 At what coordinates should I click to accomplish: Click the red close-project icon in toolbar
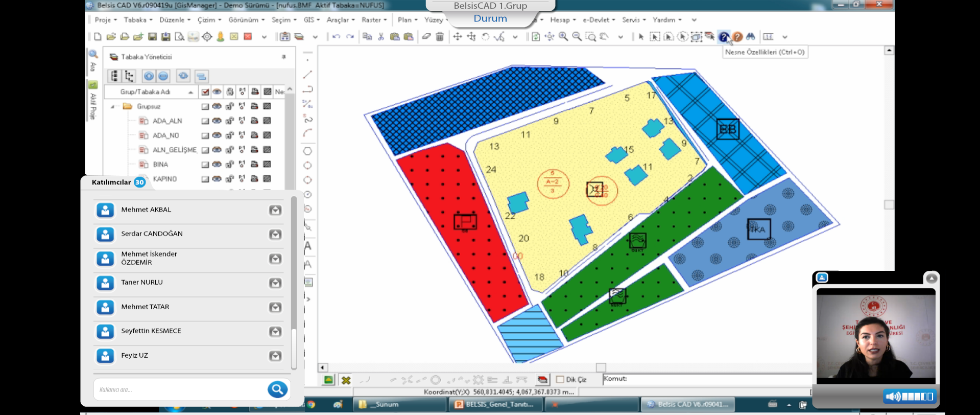tap(248, 37)
